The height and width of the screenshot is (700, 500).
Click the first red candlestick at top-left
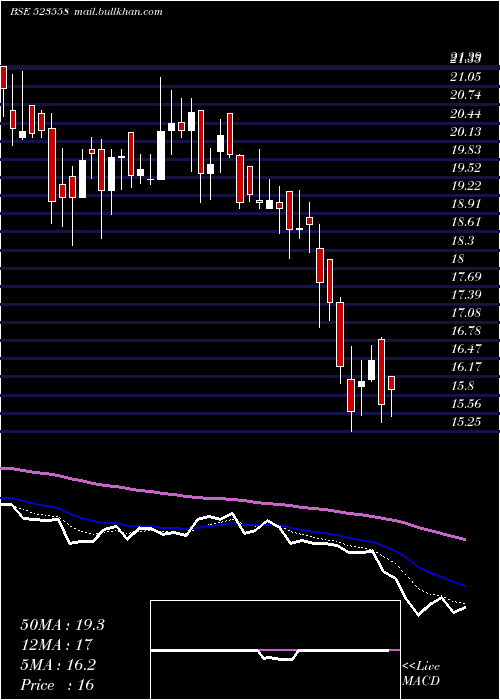click(x=4, y=77)
